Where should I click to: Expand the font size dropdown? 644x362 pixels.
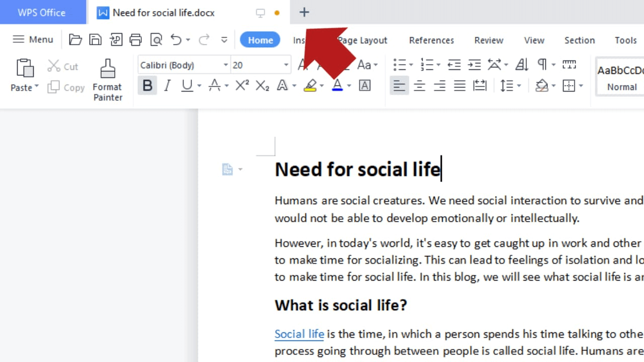(x=285, y=65)
